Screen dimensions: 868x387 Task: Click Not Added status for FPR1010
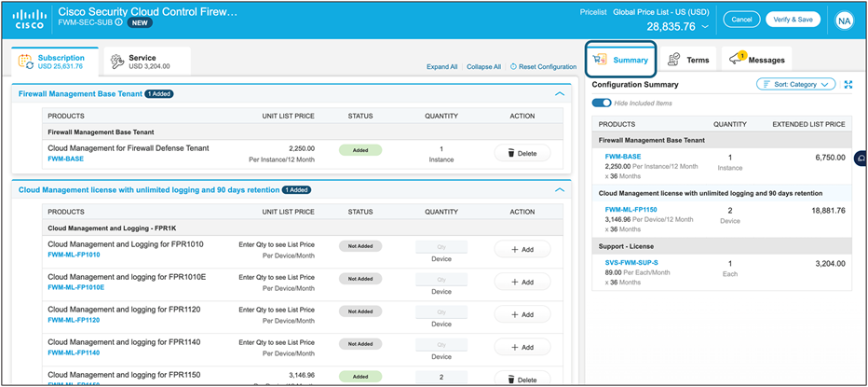[x=360, y=246]
